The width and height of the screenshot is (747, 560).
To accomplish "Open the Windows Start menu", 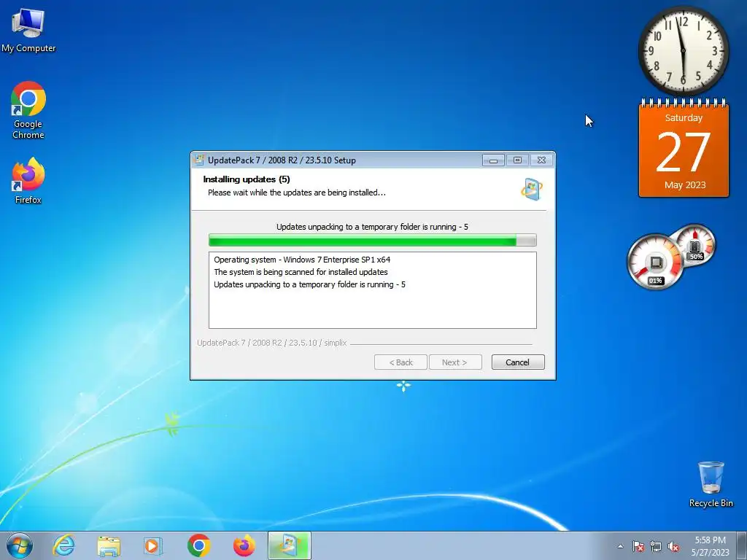I will click(20, 545).
